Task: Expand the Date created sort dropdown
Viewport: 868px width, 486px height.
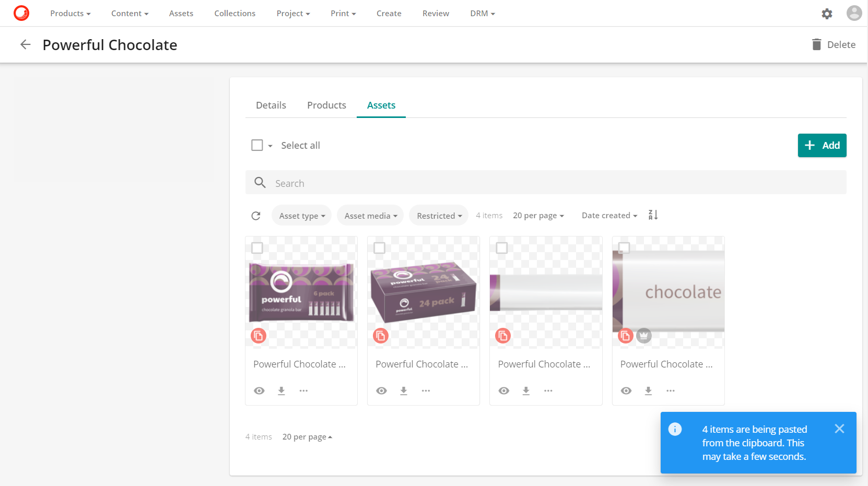Action: (609, 216)
